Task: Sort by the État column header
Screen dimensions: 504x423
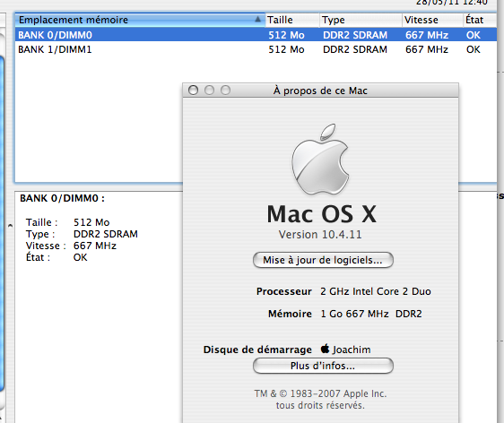Action: (x=480, y=20)
